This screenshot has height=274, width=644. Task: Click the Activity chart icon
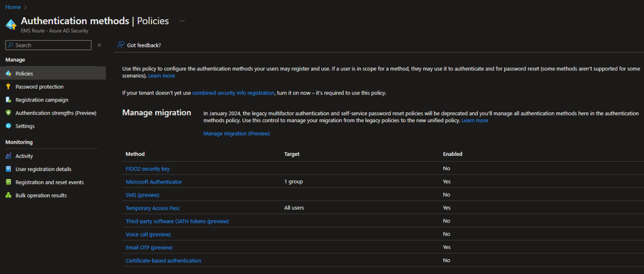click(8, 156)
